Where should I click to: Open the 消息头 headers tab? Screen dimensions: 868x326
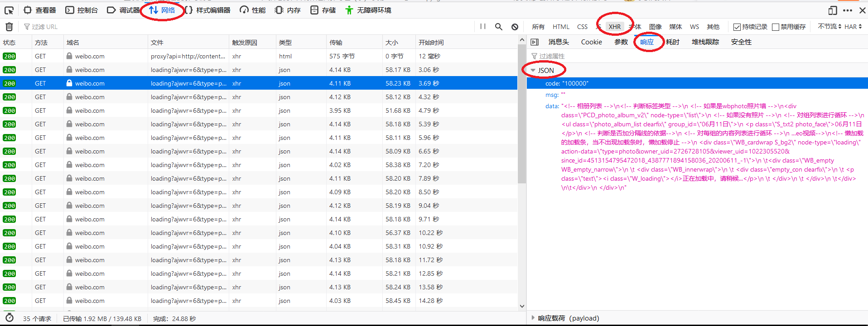click(559, 42)
